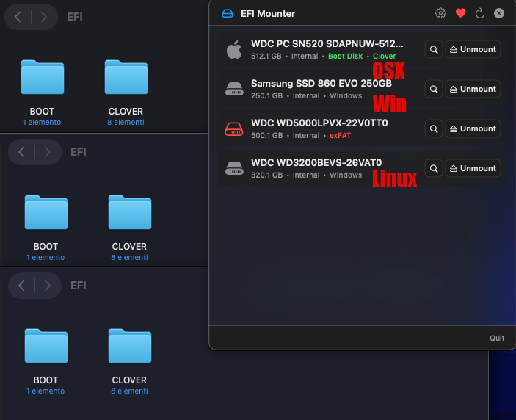The height and width of the screenshot is (420, 516).
Task: Reveal Samsung SSD 860 EVO EFI with magnifier
Action: click(434, 89)
